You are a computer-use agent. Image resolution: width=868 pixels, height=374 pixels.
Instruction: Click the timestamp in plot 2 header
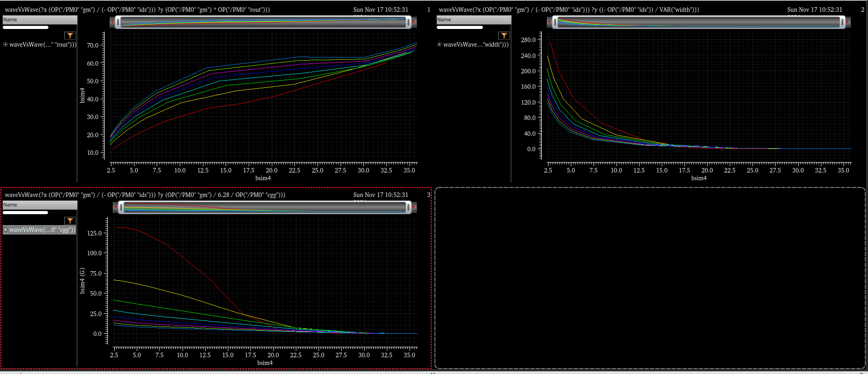815,10
